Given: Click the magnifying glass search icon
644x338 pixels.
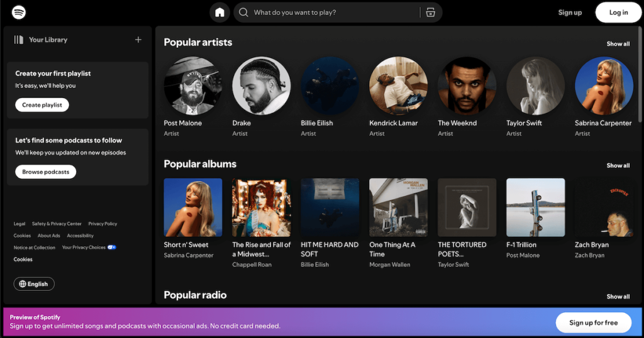Looking at the screenshot, I should pos(243,13).
